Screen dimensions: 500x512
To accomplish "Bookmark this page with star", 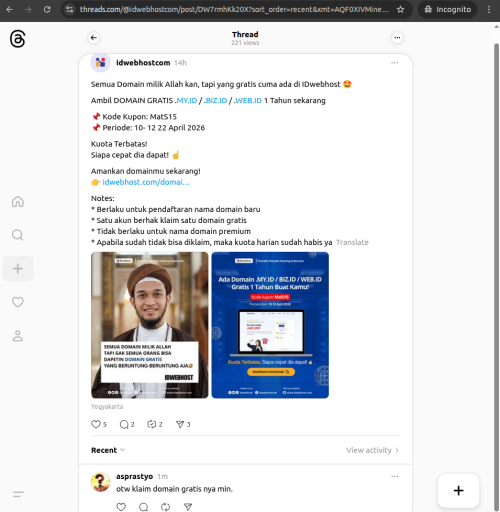I will pos(400,9).
